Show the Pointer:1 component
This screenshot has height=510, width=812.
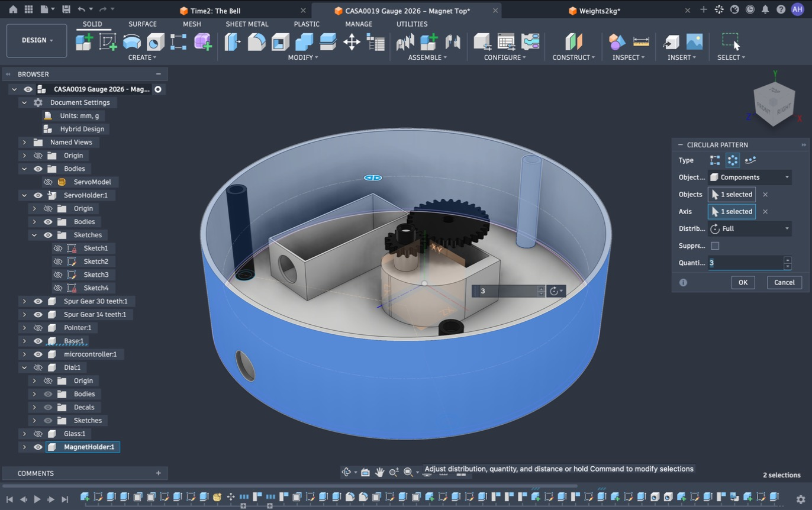point(38,328)
